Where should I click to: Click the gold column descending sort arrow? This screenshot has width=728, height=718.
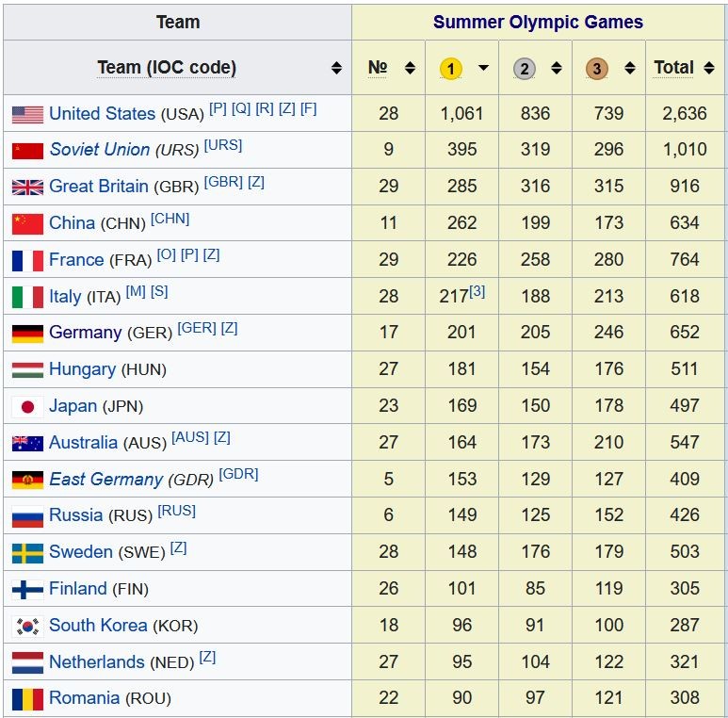click(x=483, y=68)
